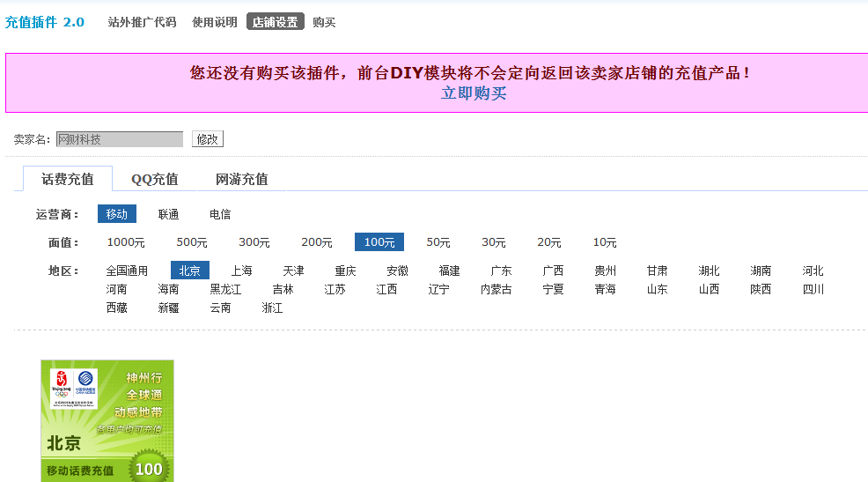868x482 pixels.
Task: Focus the 卖家名 input field
Action: pos(120,139)
